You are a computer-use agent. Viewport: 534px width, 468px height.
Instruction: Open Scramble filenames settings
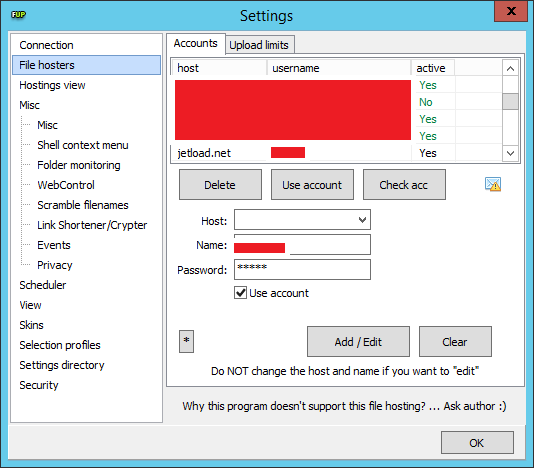point(83,205)
